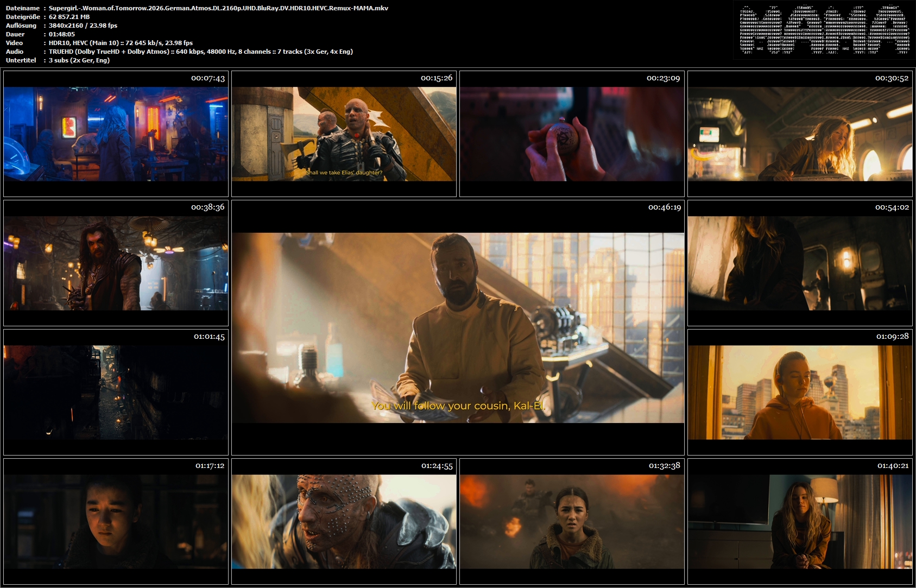Click the timestamp text '00:54:02'
The height and width of the screenshot is (588, 916).
(892, 207)
